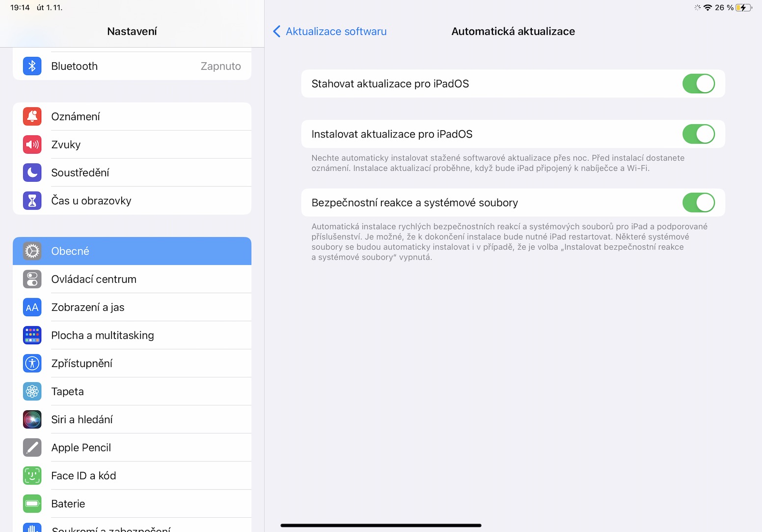Tap the Aktualizace softwaru back link
Viewport: 762px width, 532px height.
[x=336, y=31]
